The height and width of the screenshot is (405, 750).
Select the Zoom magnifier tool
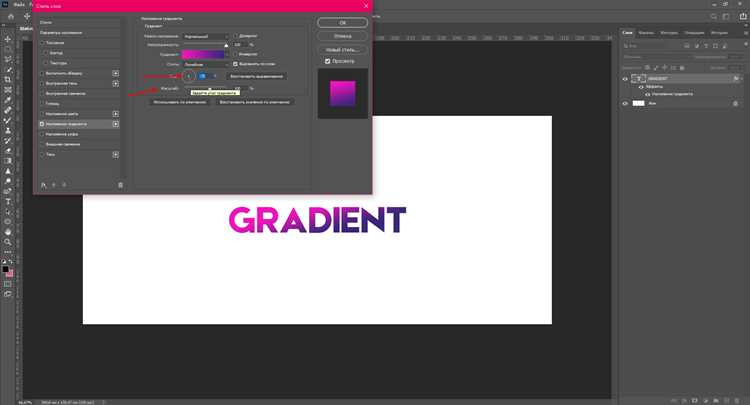8,242
